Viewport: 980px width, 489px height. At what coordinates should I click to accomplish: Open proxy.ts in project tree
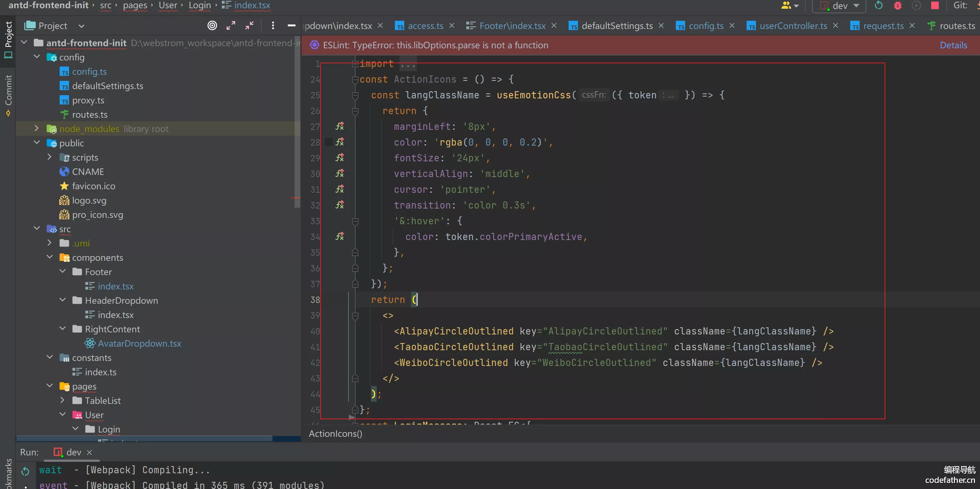point(88,100)
